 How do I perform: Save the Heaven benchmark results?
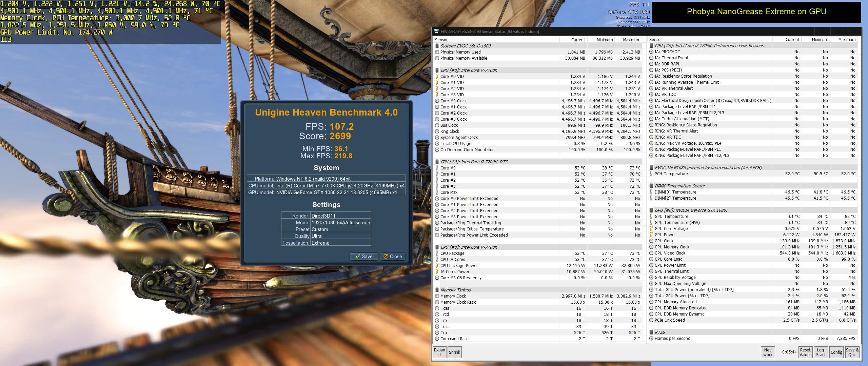tap(363, 257)
